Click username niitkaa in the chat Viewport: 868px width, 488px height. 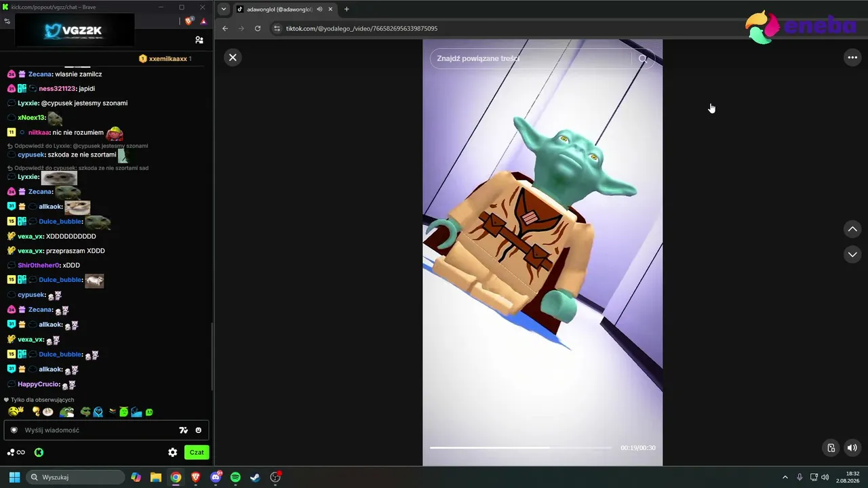pos(39,133)
